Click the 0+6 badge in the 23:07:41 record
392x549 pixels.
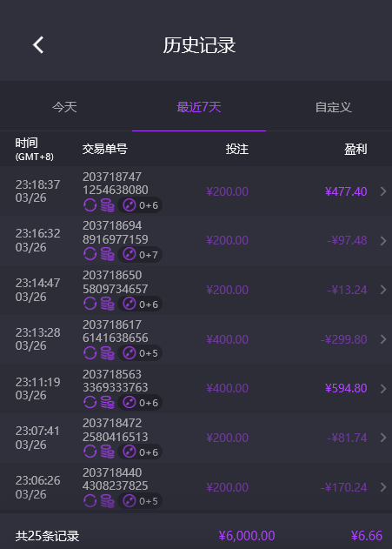[x=140, y=452]
